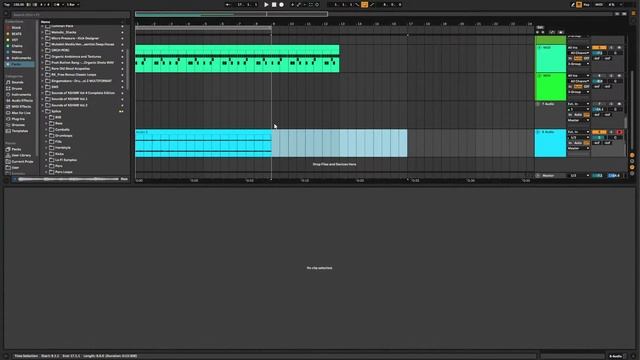
Task: Toggle the first MIDI track's activator
Action: [x=599, y=48]
